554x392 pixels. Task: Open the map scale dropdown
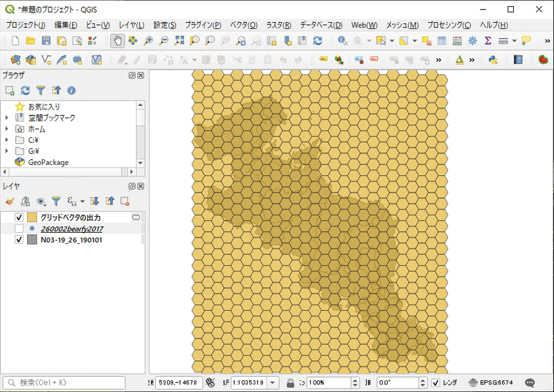tap(272, 382)
